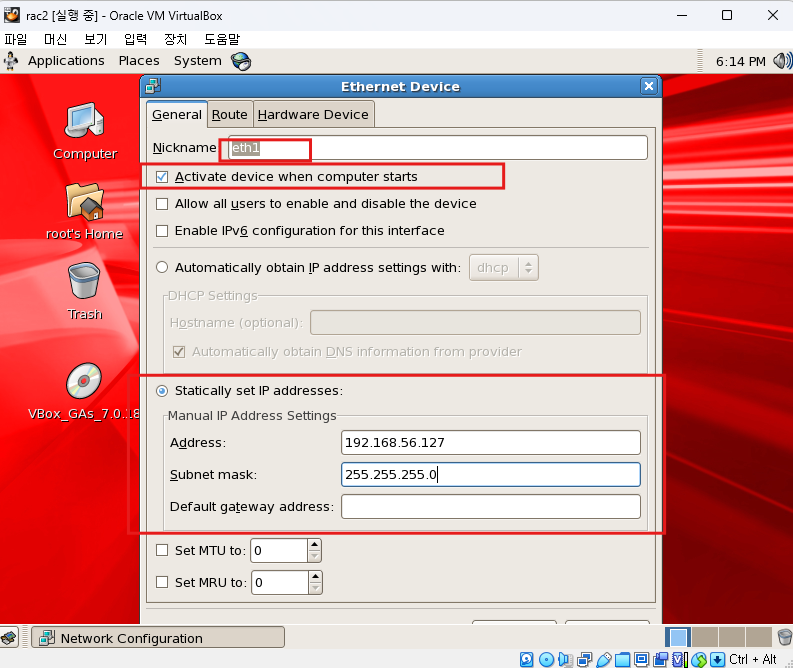The image size is (793, 668).
Task: Click the VirtualBox host key arrow icon
Action: [x=717, y=659]
